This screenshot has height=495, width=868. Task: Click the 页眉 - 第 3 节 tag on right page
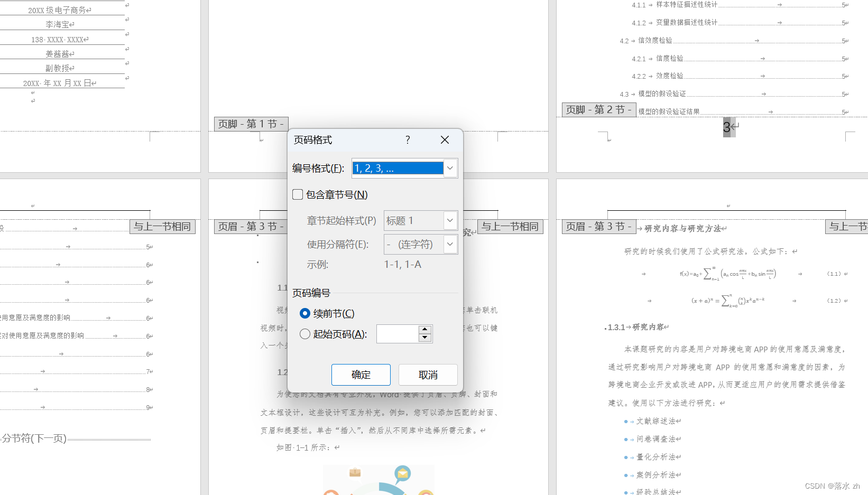[x=599, y=226]
